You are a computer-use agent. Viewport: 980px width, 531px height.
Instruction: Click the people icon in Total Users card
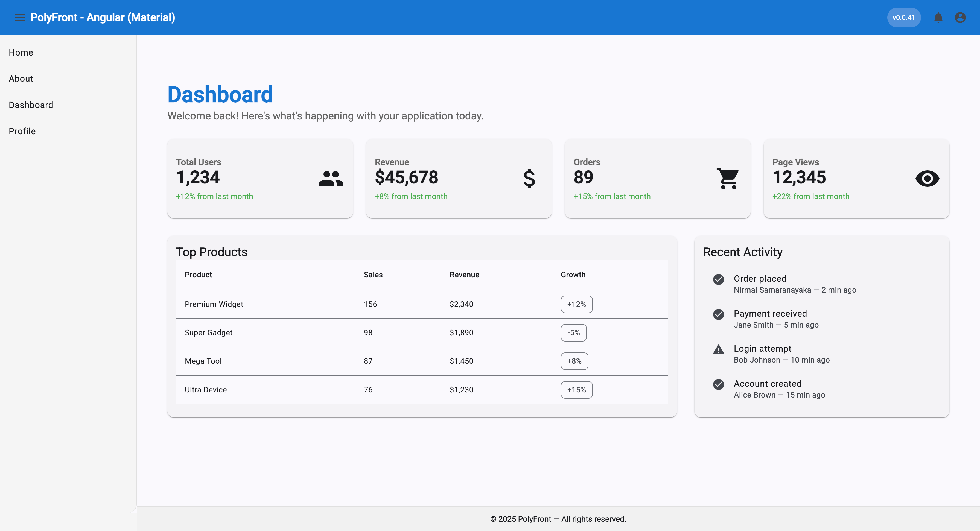tap(331, 178)
